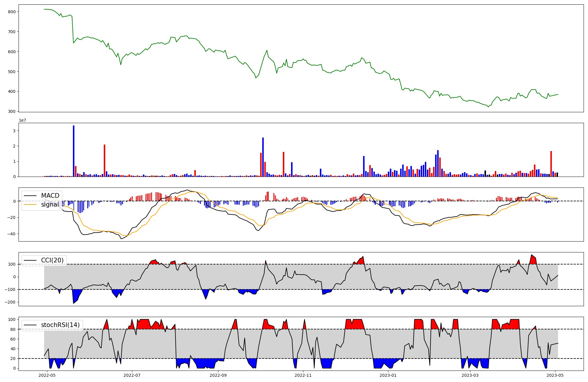
Task: Click the tall red volume bar near 2023-05
Action: [x=551, y=164]
